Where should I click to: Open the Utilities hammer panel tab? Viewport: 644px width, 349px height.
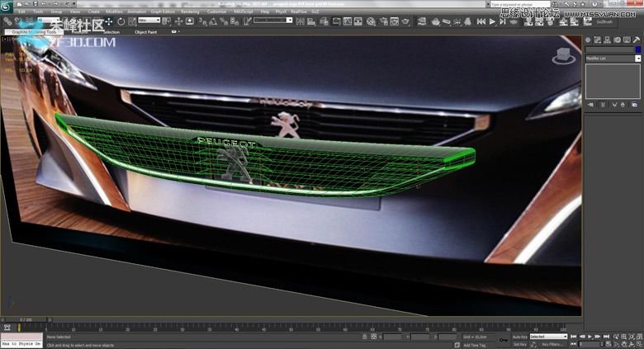pos(637,40)
